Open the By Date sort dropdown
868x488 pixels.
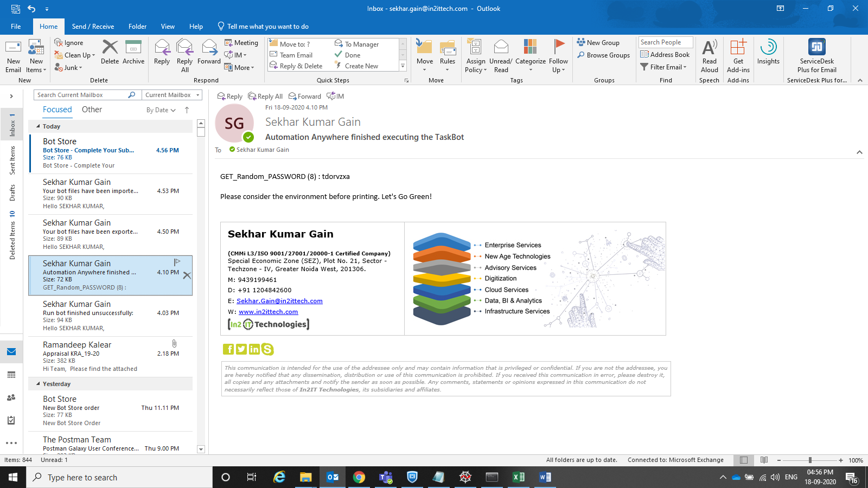point(161,110)
